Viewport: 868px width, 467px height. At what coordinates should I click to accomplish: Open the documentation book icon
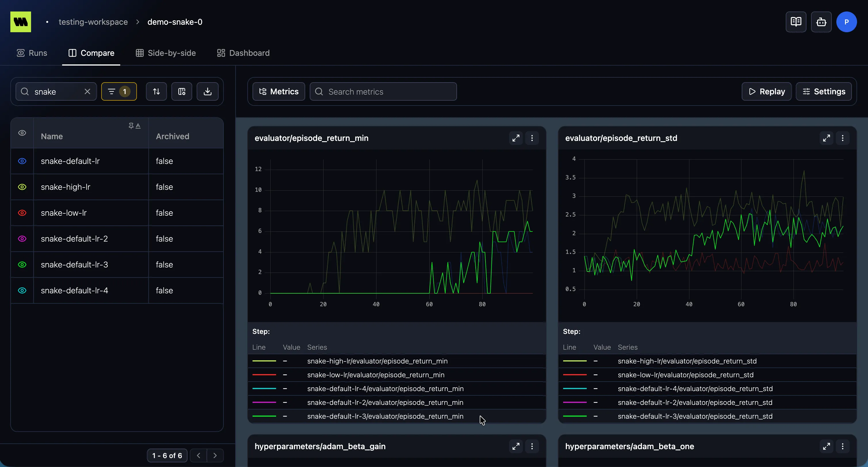click(x=796, y=22)
